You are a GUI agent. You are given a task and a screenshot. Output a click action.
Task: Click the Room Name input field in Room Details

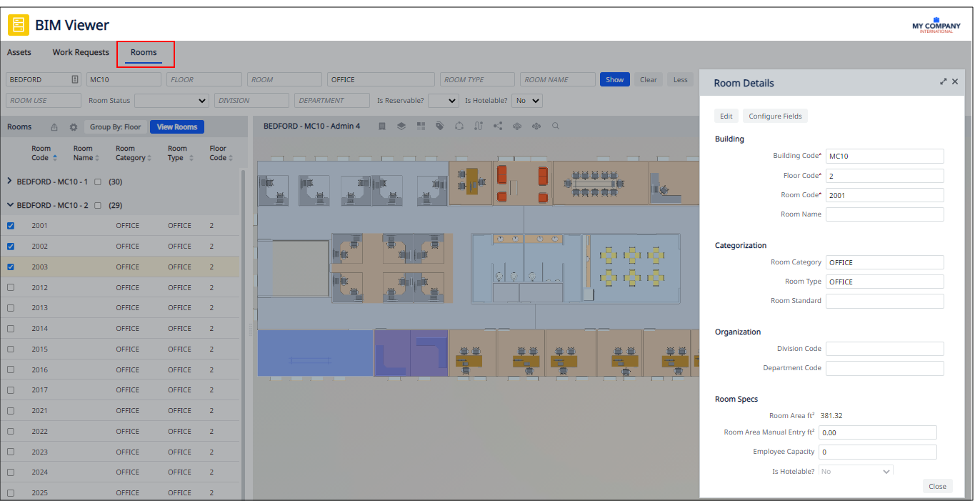884,214
